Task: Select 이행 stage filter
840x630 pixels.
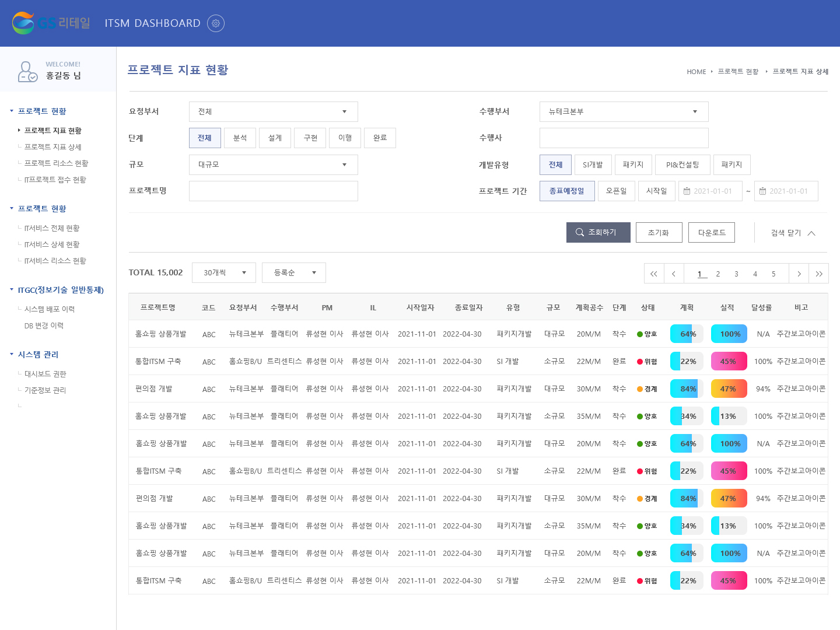Action: pyautogui.click(x=345, y=138)
